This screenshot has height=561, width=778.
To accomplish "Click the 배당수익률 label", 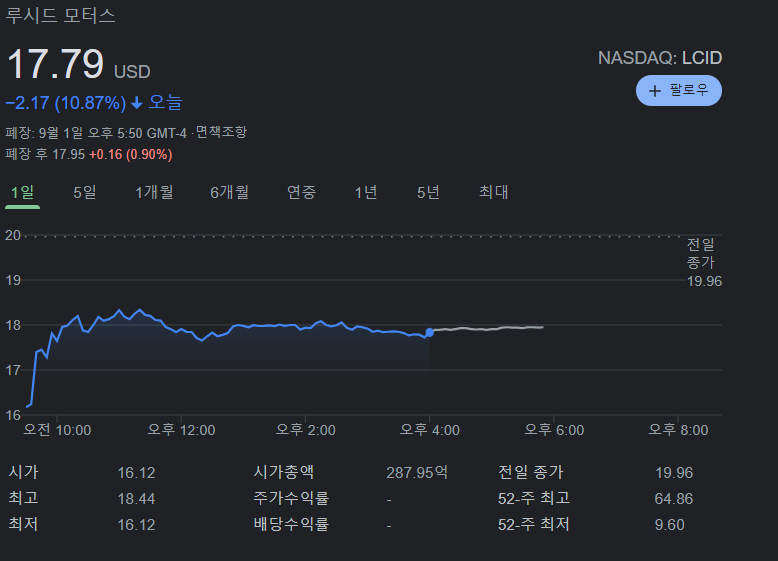I will coord(291,524).
